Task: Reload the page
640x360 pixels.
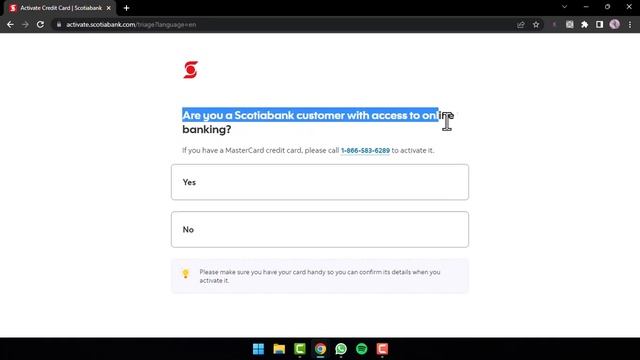Action: coord(40,24)
